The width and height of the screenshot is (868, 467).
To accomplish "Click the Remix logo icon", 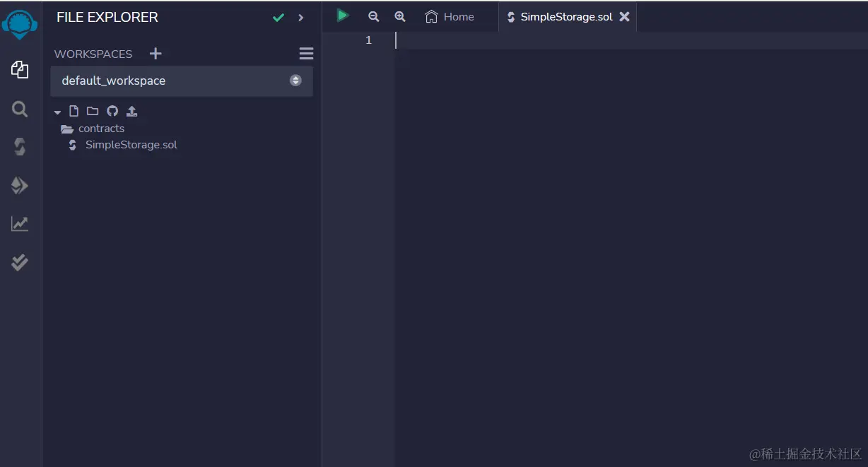I will 19,24.
